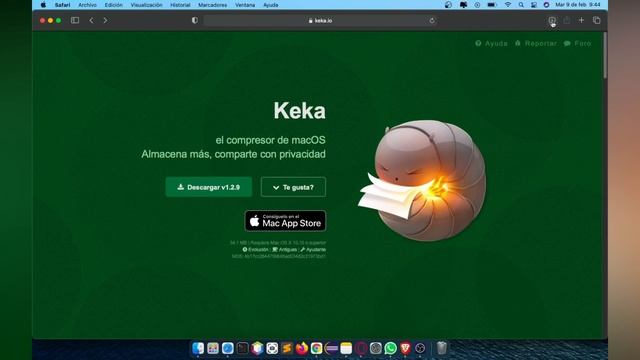Show the tab overview icon
Image resolution: width=640 pixels, height=360 pixels.
596,20
